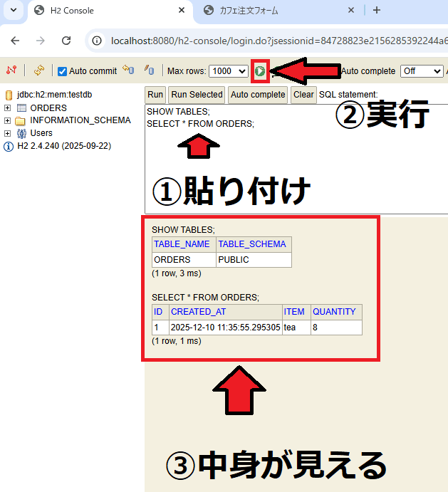Click the Commit icon in the toolbar
Screen dimensions: 448x492
tap(149, 70)
